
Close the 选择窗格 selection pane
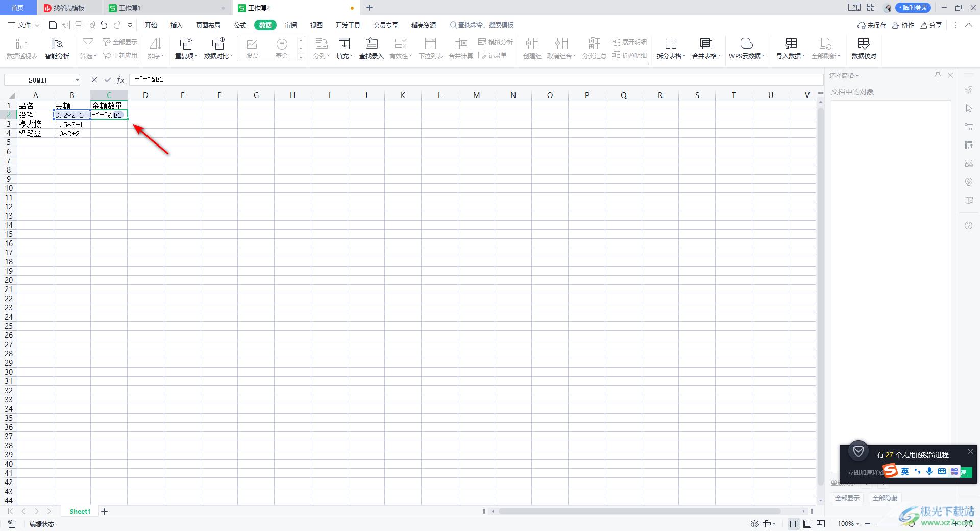[x=950, y=75]
